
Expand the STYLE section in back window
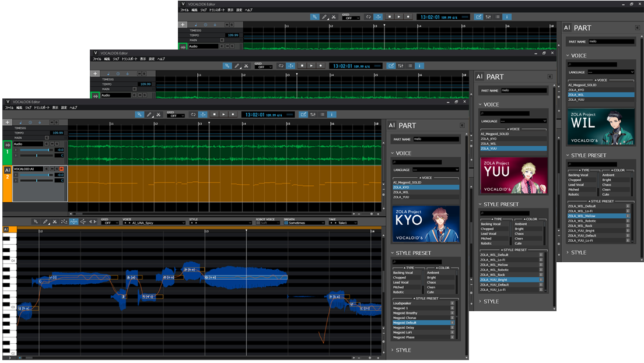tap(568, 253)
